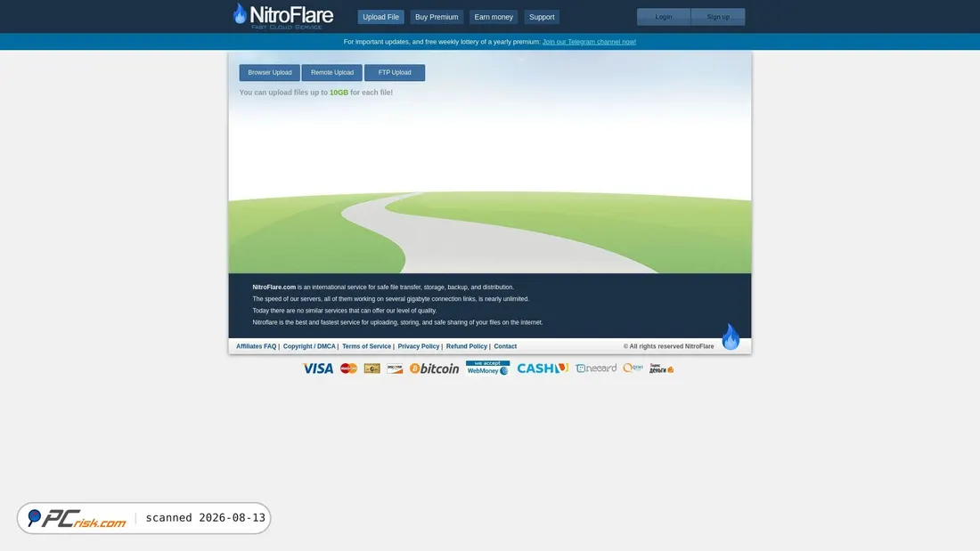Screen dimensions: 980x551
Task: Open the Privacy Policy link
Action: pos(418,346)
